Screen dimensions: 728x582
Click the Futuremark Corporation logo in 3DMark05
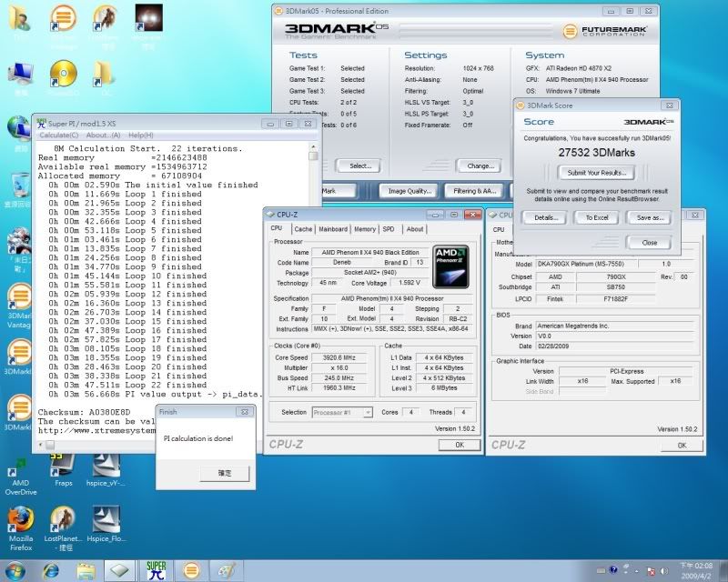[604, 31]
